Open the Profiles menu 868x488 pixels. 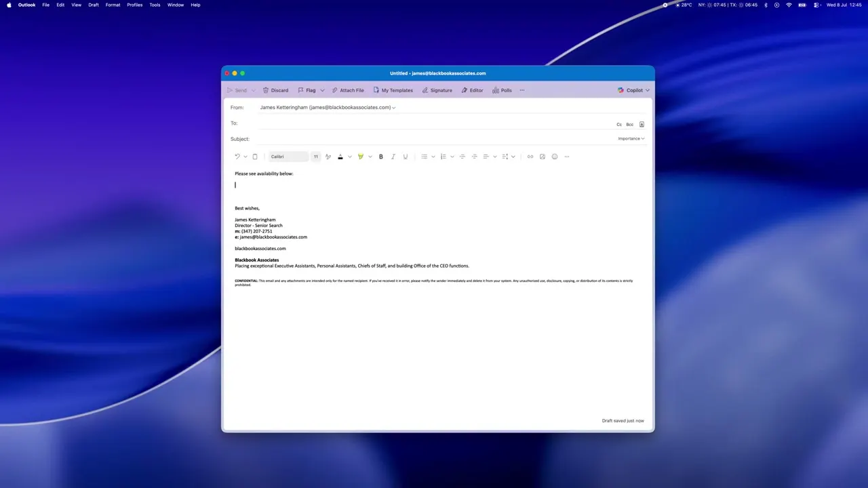click(134, 5)
